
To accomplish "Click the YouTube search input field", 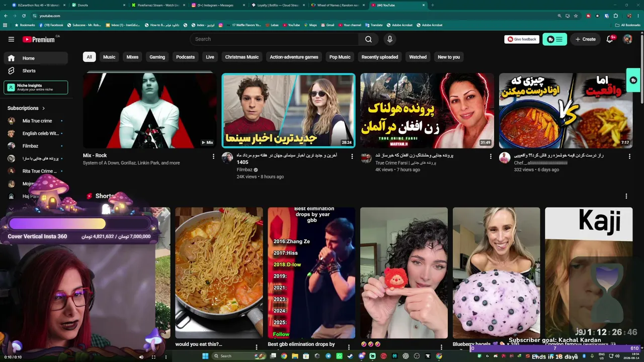I will (x=274, y=39).
